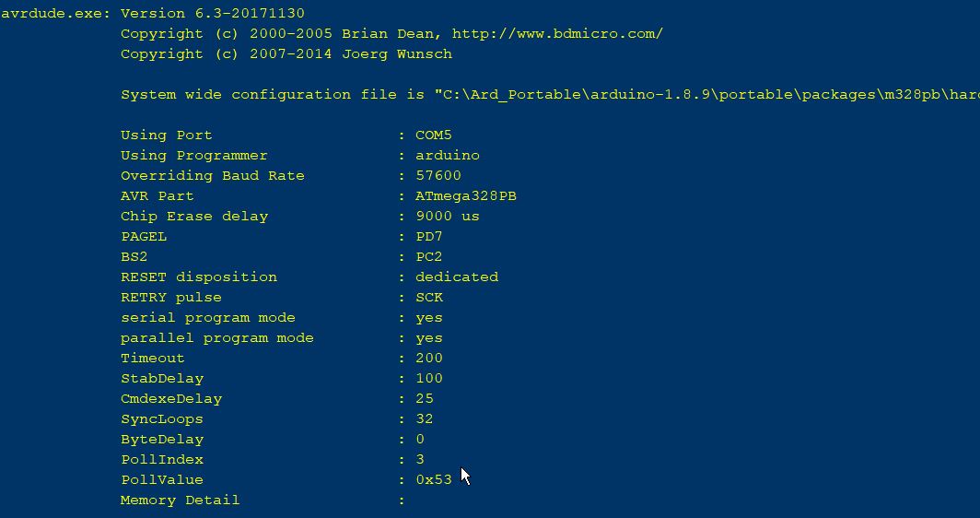The height and width of the screenshot is (518, 980).
Task: Click the Joerg Wunsch copyright line
Action: coord(286,54)
